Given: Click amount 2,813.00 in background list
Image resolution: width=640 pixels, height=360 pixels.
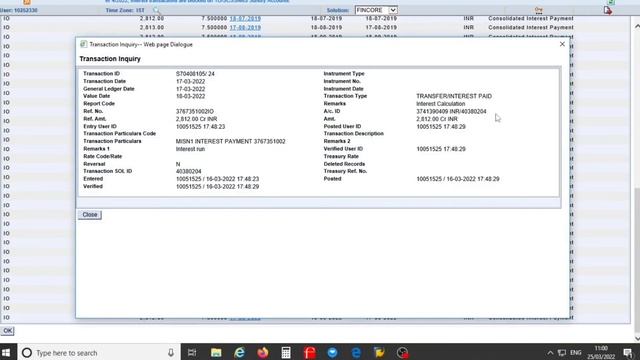Looking at the screenshot, I should coord(151,28).
